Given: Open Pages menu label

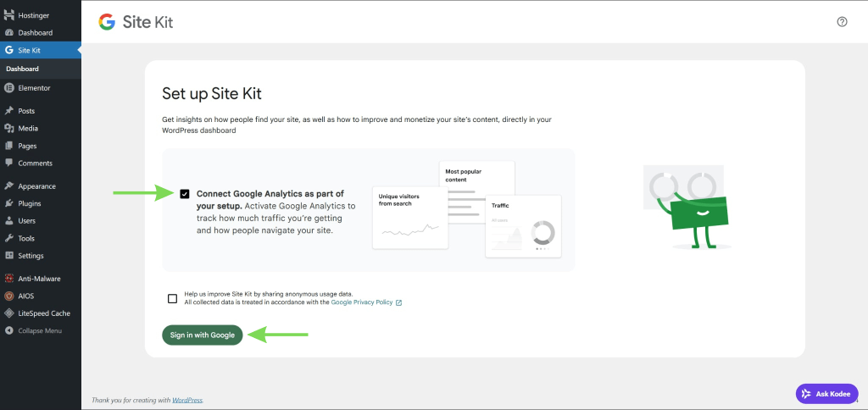Looking at the screenshot, I should (28, 146).
